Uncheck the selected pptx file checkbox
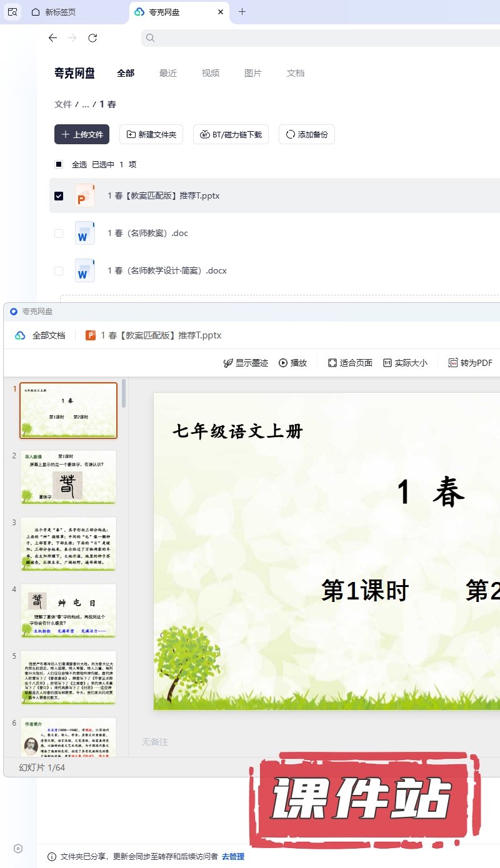 (59, 196)
